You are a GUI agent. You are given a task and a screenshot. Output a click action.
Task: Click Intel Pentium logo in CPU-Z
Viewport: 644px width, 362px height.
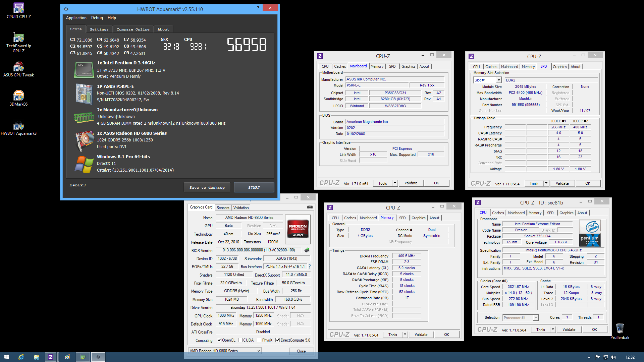[590, 233]
